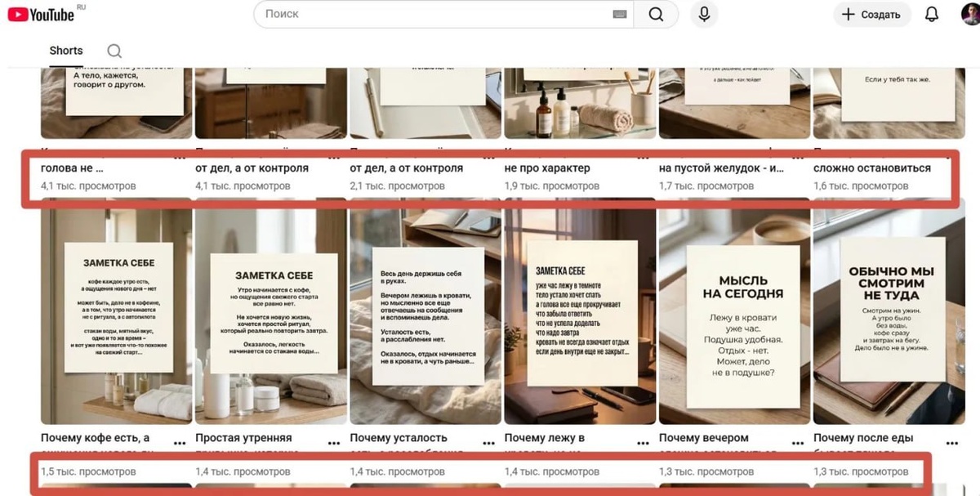The width and height of the screenshot is (980, 496).
Task: Open the 'Почему усталость' video title
Action: click(x=399, y=438)
